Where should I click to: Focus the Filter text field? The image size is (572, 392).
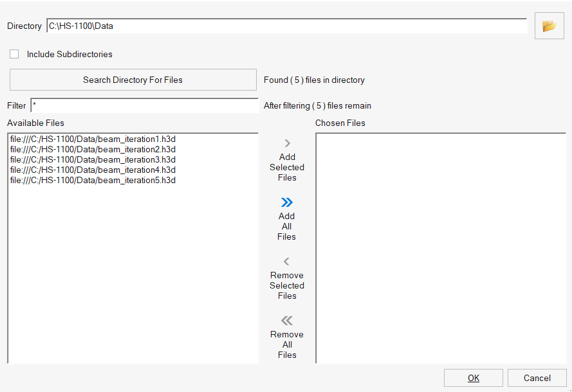(145, 105)
